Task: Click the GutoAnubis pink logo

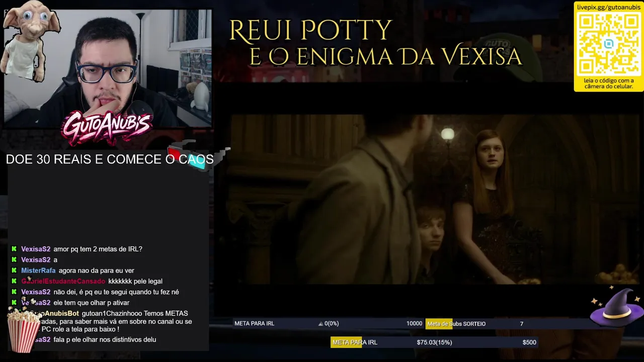Action: click(107, 128)
